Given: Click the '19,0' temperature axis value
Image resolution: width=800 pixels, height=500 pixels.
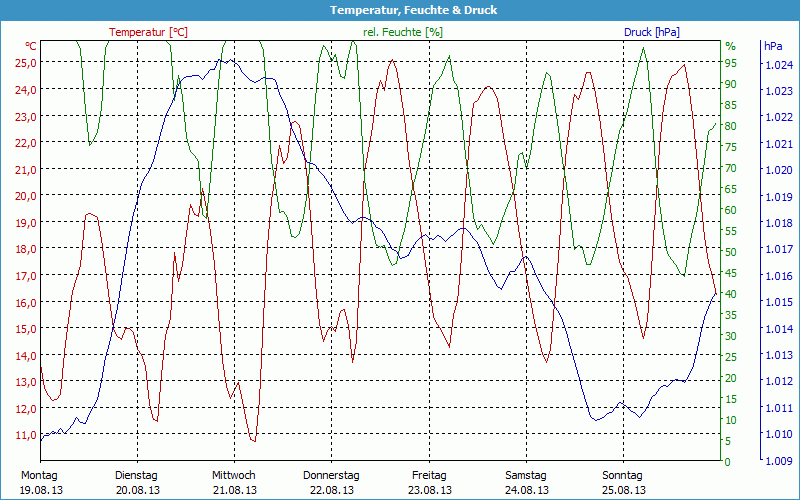Looking at the screenshot, I should point(25,222).
